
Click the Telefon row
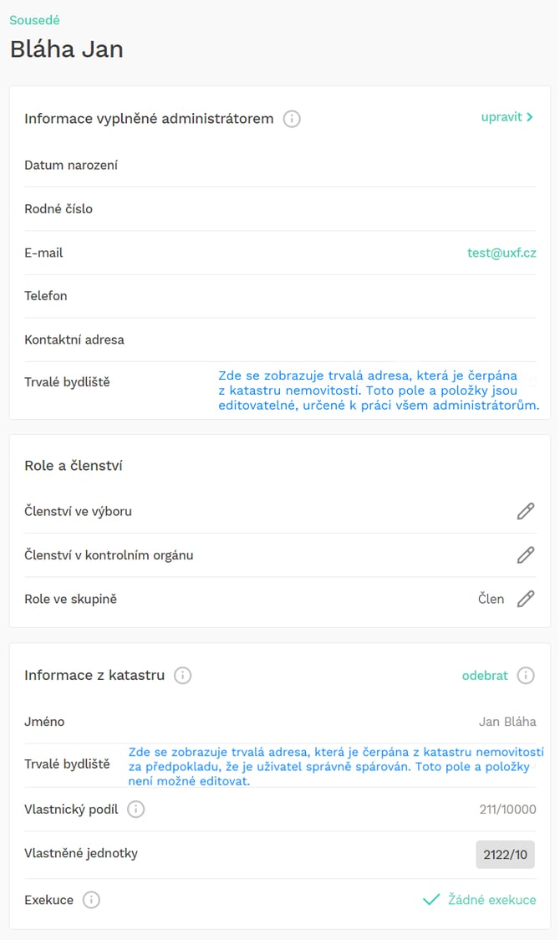(280, 296)
